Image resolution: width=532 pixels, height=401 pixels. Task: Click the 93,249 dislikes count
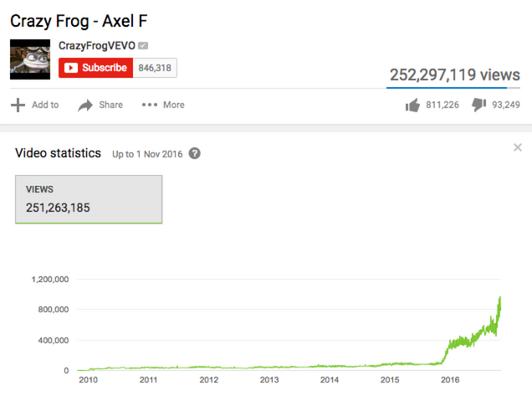(x=506, y=105)
